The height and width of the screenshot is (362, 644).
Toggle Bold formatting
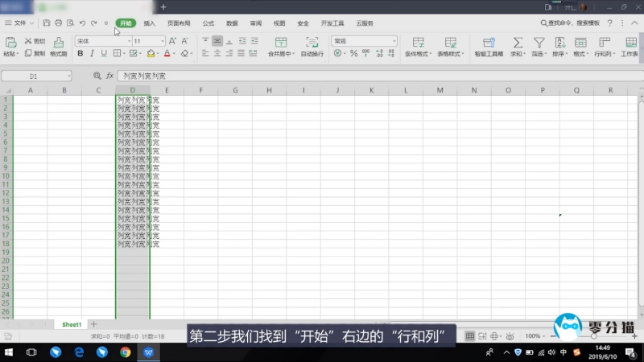80,54
